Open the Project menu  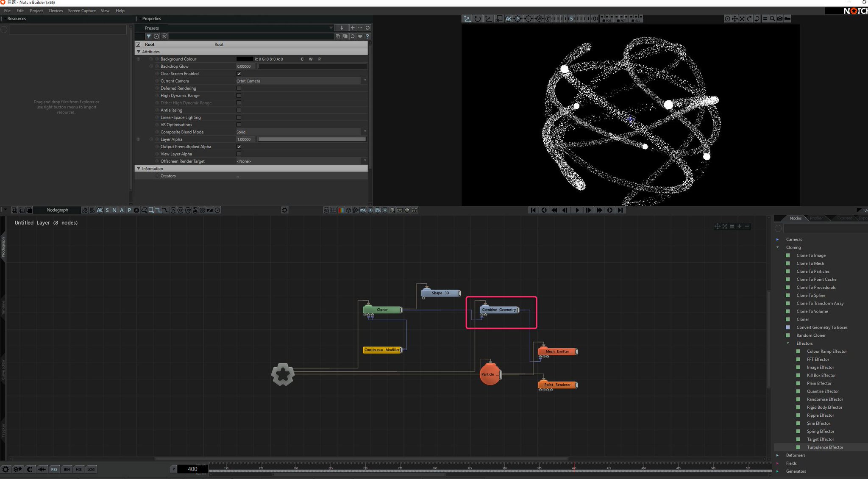point(36,11)
